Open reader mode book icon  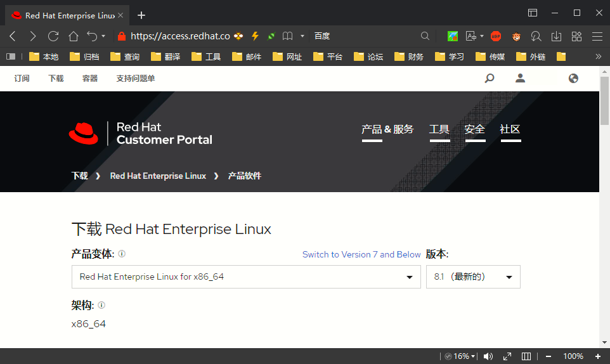(x=287, y=36)
